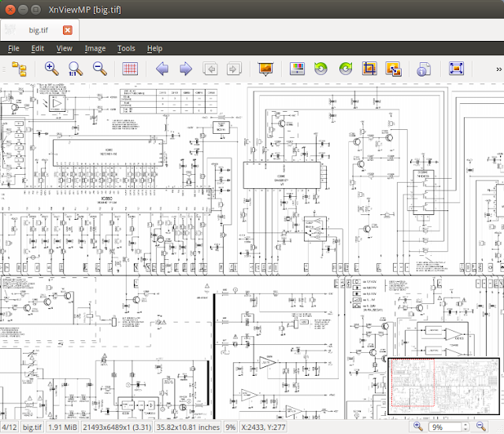Image resolution: width=504 pixels, height=434 pixels.
Task: Adjust the zoom percentage stepper arrows
Action: (465, 427)
